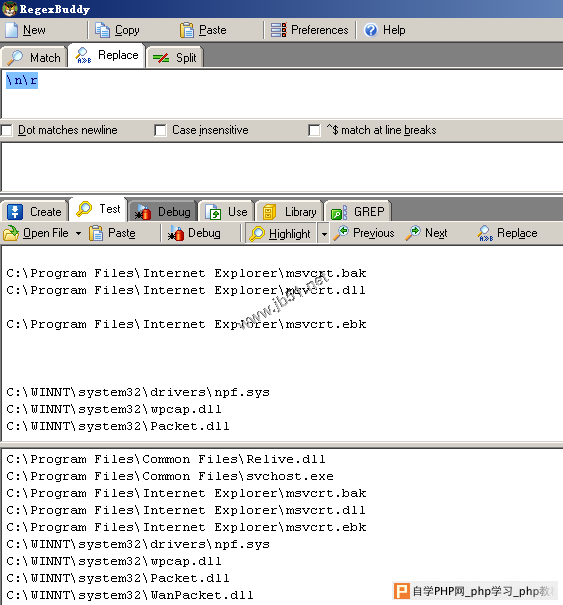This screenshot has height=605, width=563.
Task: Switch to the GREP tab
Action: pyautogui.click(x=358, y=211)
